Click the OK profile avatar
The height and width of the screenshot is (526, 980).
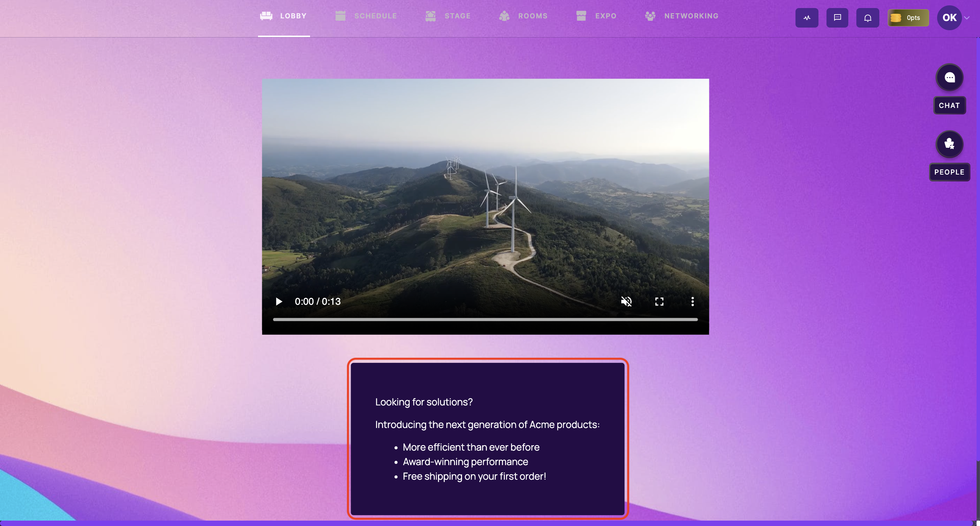click(949, 18)
